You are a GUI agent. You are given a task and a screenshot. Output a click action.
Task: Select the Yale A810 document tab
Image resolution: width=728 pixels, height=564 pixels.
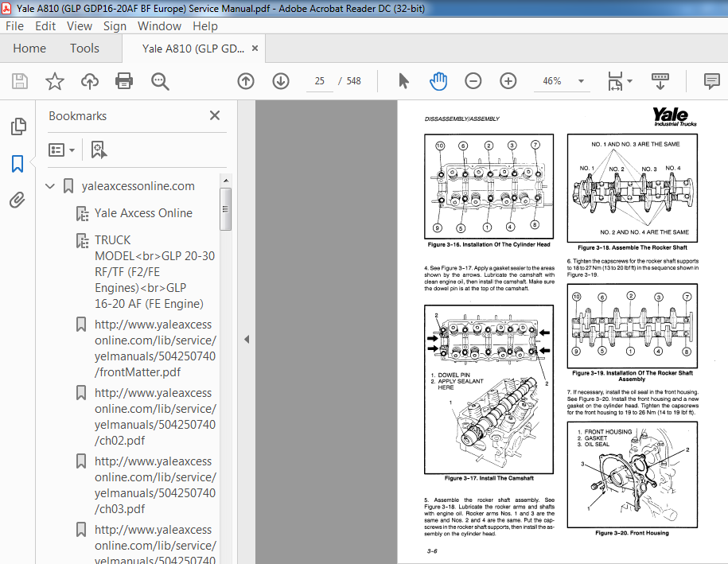point(193,49)
